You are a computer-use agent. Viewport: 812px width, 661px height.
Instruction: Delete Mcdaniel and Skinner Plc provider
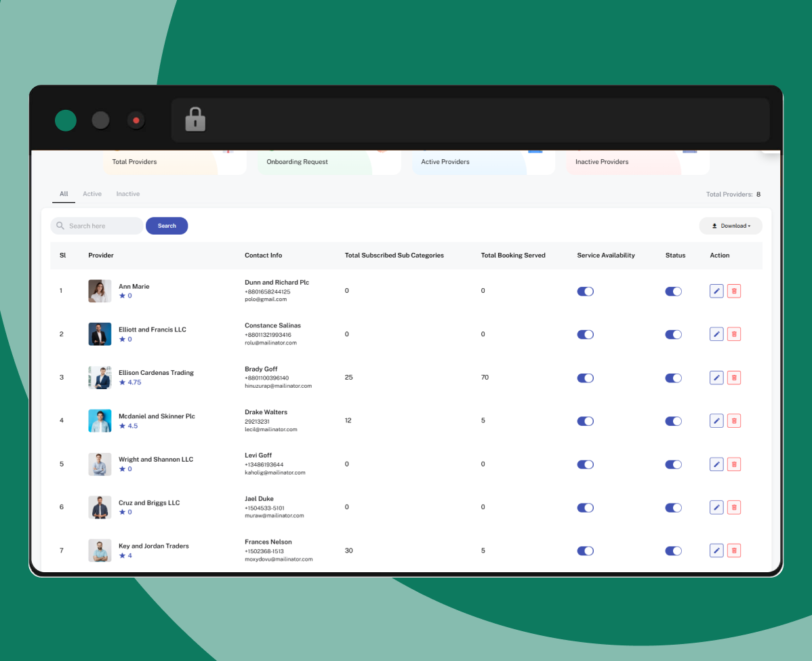[x=733, y=421]
